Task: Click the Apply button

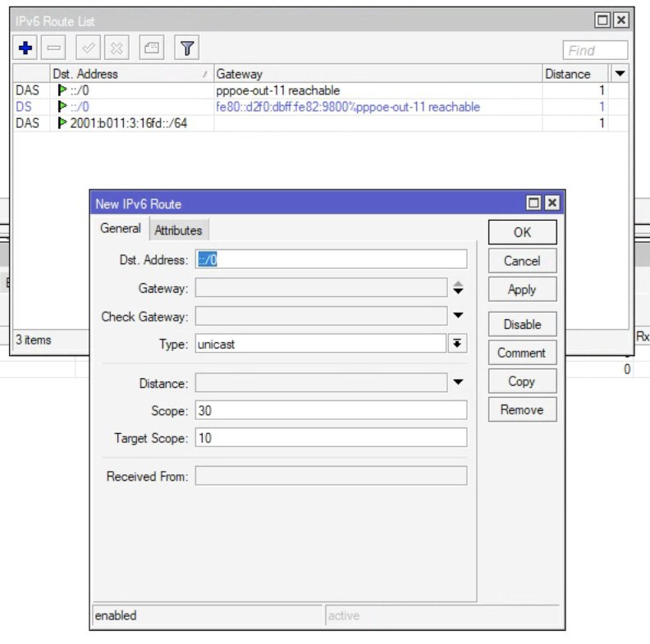Action: [522, 290]
